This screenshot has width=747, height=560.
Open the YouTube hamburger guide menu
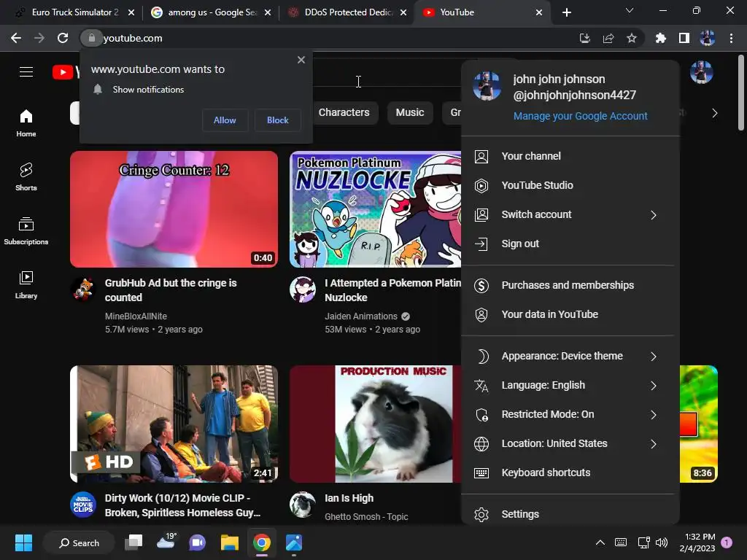[26, 72]
